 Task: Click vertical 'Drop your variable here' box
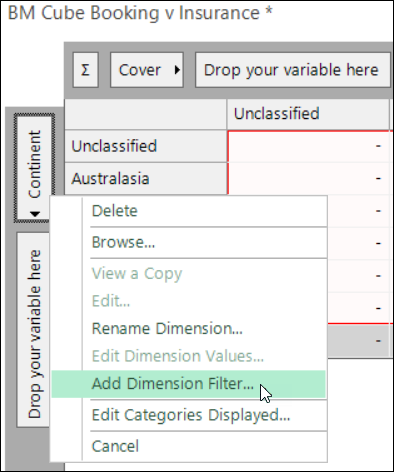pyautogui.click(x=34, y=330)
